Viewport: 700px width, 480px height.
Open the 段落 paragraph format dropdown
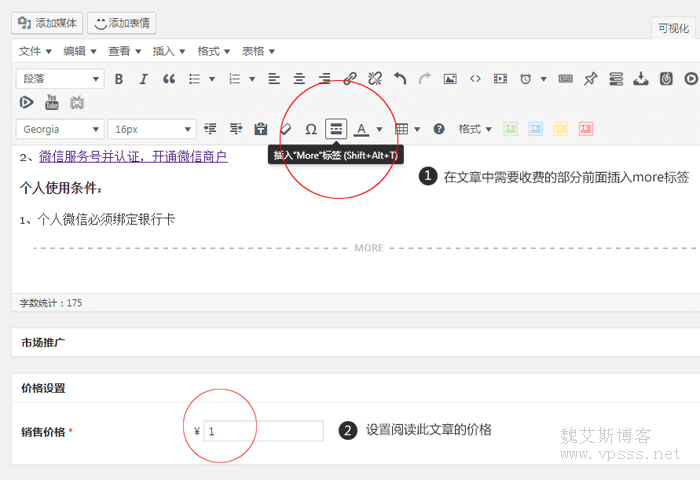(60, 78)
